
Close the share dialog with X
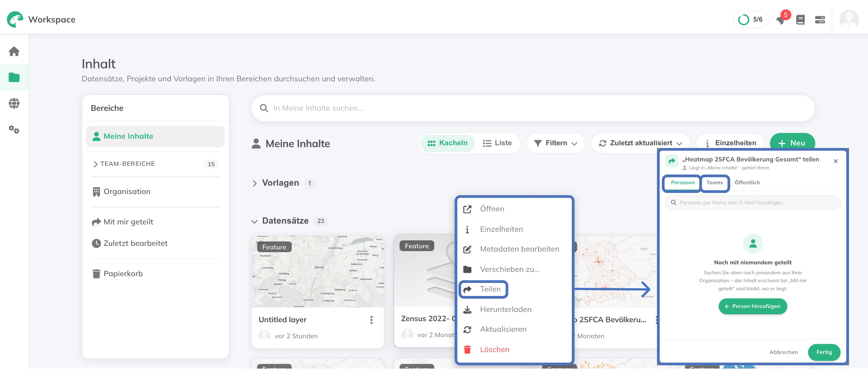tap(835, 161)
